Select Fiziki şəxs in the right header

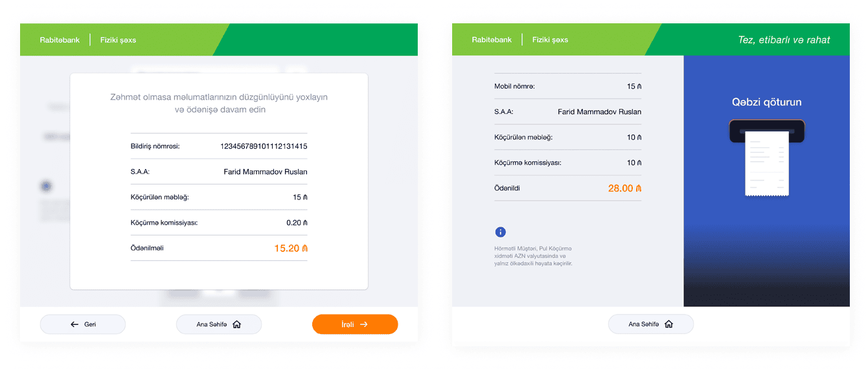[550, 40]
